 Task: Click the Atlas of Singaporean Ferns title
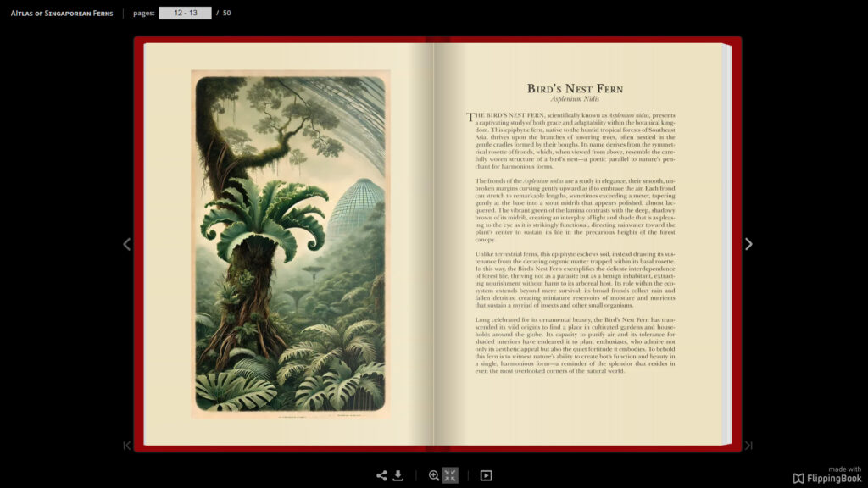61,13
